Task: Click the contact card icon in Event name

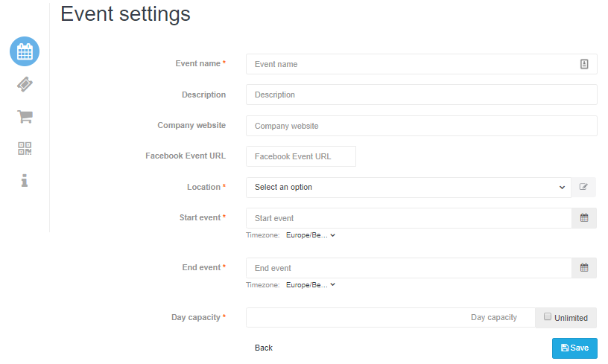Action: [584, 64]
